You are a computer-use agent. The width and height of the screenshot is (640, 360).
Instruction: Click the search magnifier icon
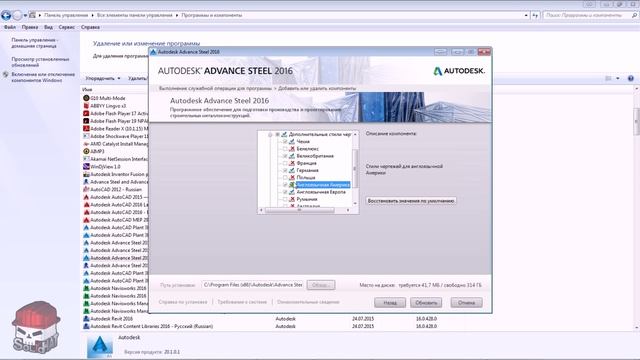[x=634, y=15]
